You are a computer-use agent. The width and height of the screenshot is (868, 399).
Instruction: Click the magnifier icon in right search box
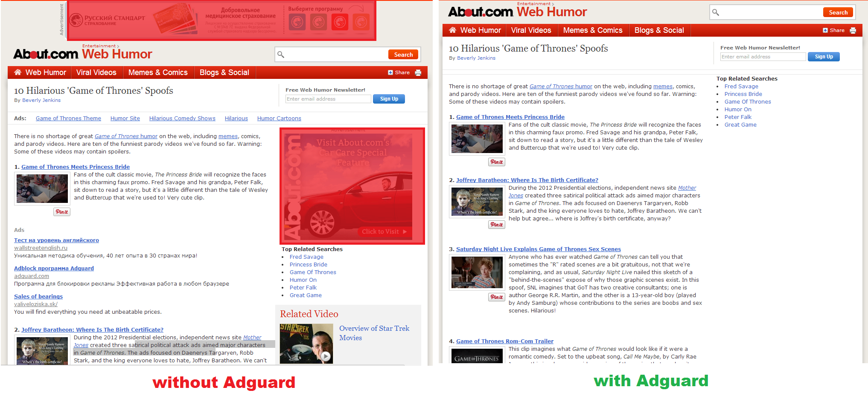pyautogui.click(x=716, y=12)
